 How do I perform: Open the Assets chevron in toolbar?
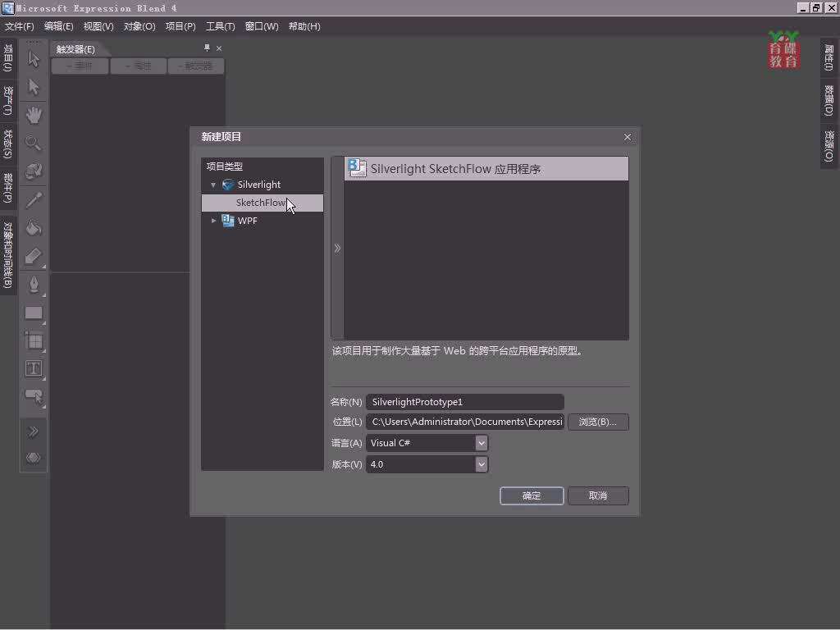(33, 431)
